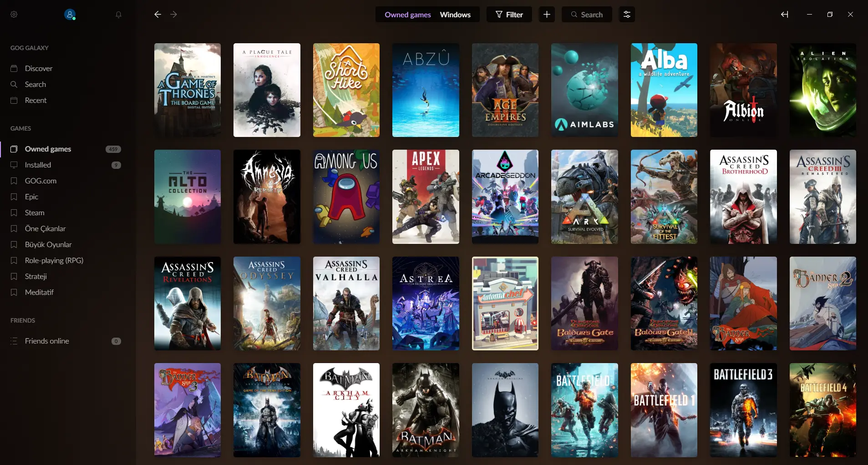Click the top bar Search field
Screen dimensions: 868x465
point(587,15)
